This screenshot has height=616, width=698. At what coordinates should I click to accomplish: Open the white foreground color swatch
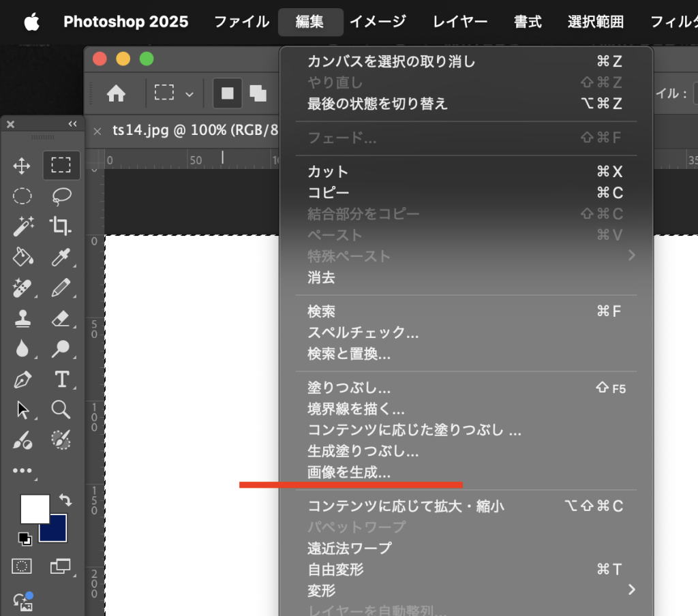[33, 508]
